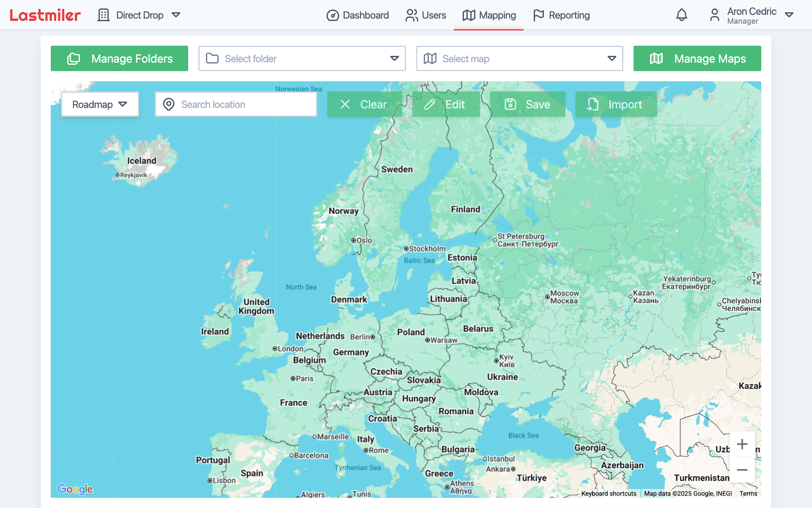Open Keyboard shortcuts link
The width and height of the screenshot is (812, 508).
tap(609, 494)
